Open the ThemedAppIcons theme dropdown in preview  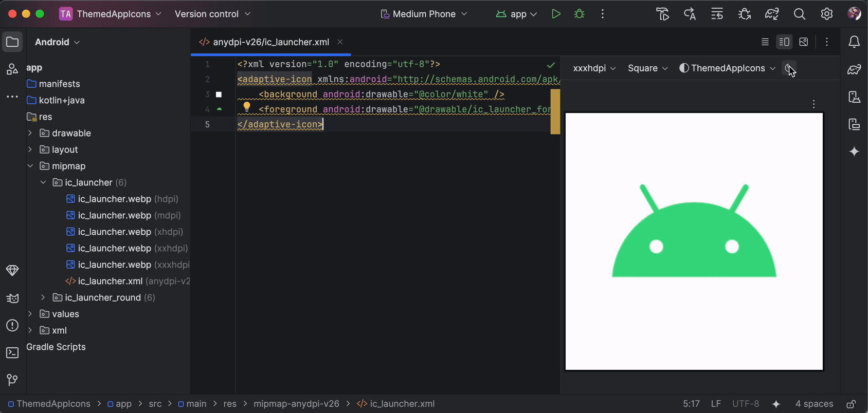pyautogui.click(x=727, y=68)
